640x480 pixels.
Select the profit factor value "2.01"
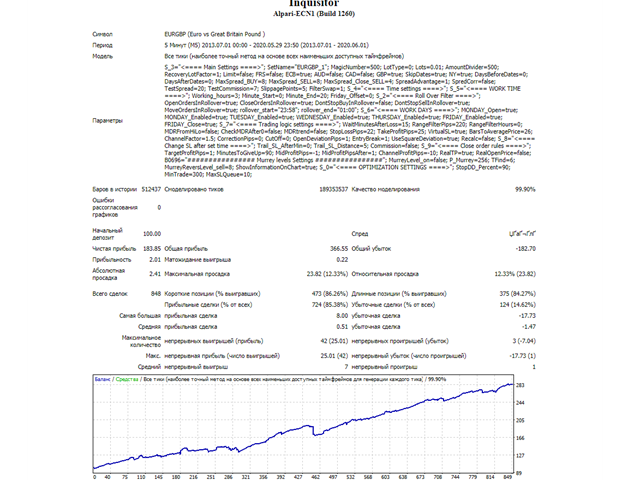click(x=155, y=260)
